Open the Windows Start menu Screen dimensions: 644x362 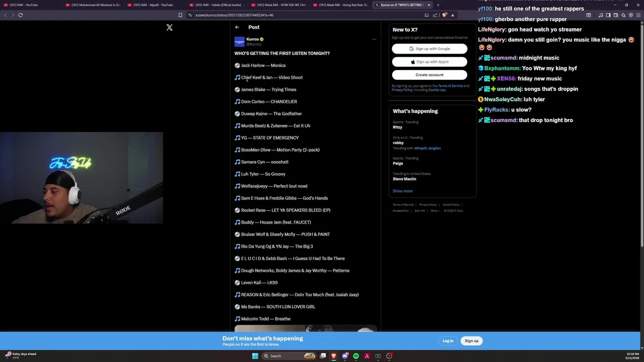(x=255, y=356)
